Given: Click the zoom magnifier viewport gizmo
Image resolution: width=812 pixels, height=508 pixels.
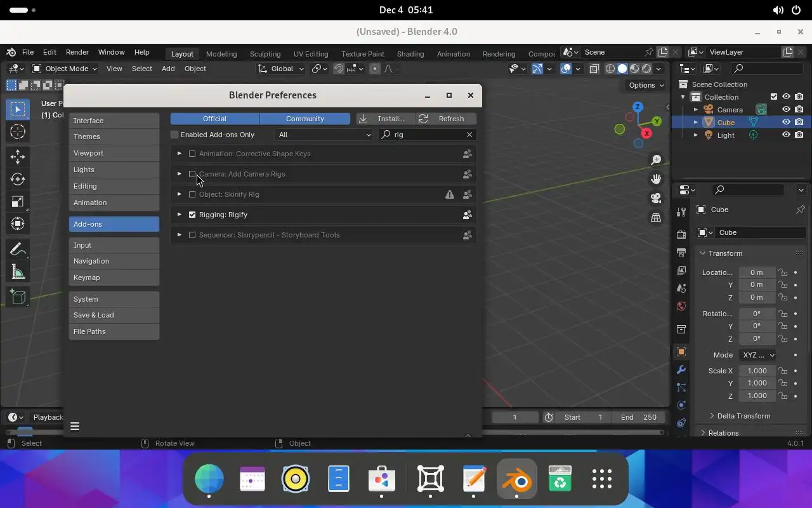Looking at the screenshot, I should pos(656,160).
